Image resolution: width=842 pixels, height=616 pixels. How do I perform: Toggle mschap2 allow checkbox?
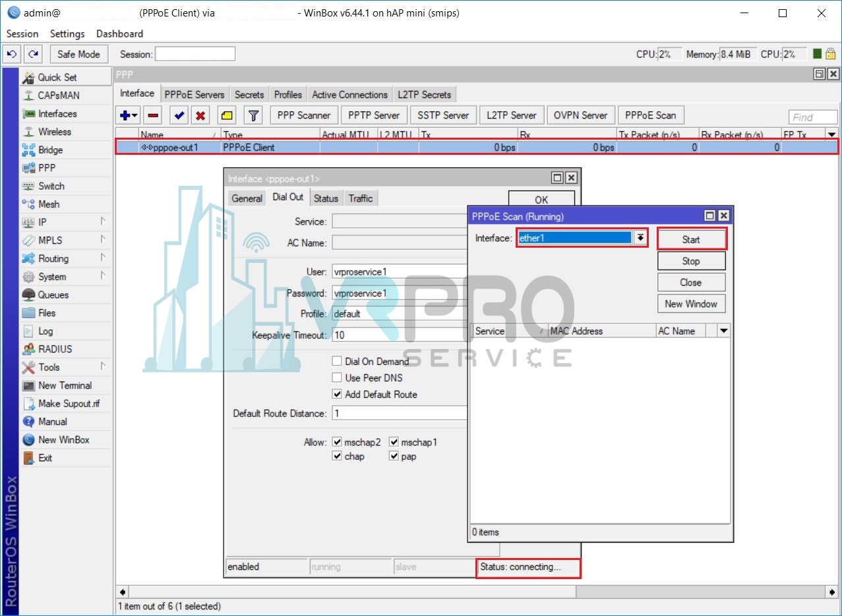[x=338, y=442]
